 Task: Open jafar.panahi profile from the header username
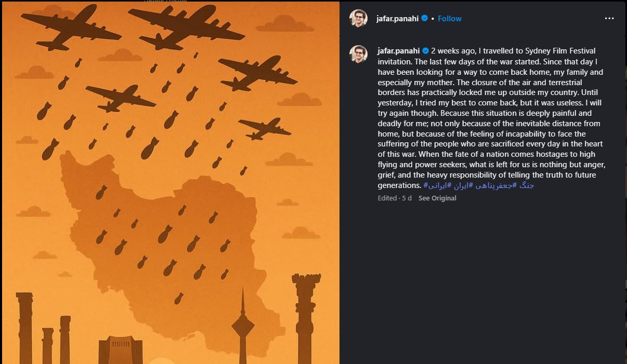point(398,18)
